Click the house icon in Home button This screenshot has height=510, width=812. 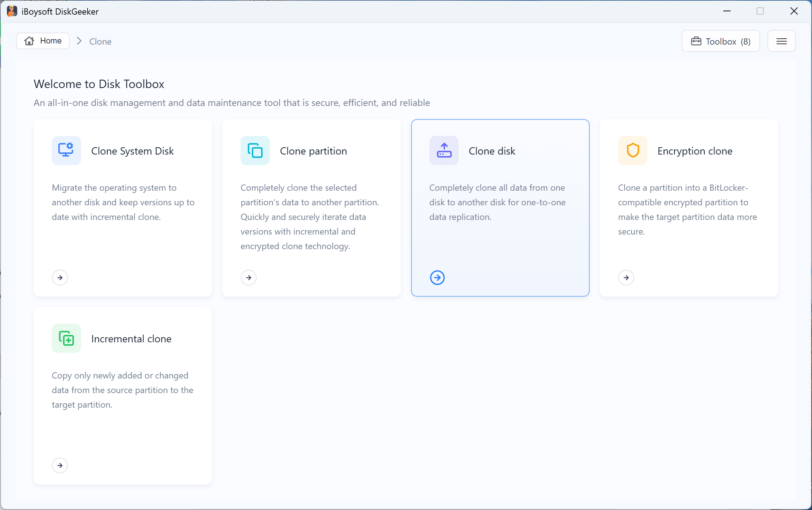coord(29,41)
